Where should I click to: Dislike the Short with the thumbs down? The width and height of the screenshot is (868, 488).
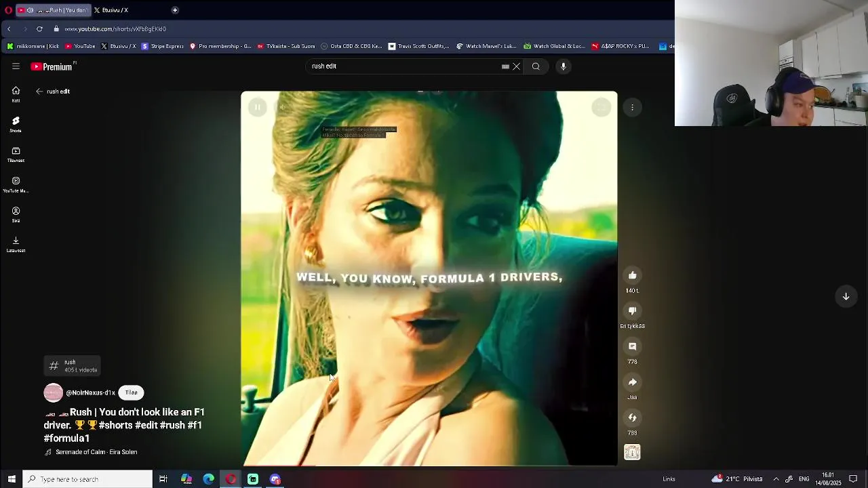tap(632, 310)
